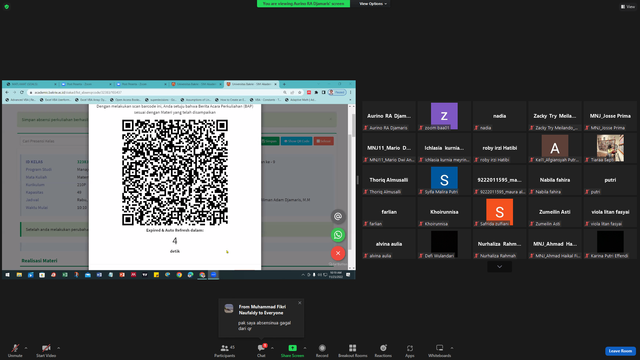640x360 pixels.
Task: Select participant tile roby irzi Hatibi
Action: (x=499, y=148)
